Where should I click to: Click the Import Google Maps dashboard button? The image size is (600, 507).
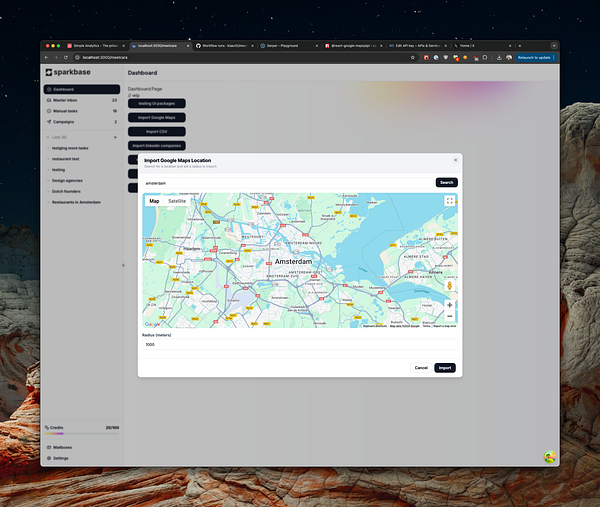coord(157,117)
